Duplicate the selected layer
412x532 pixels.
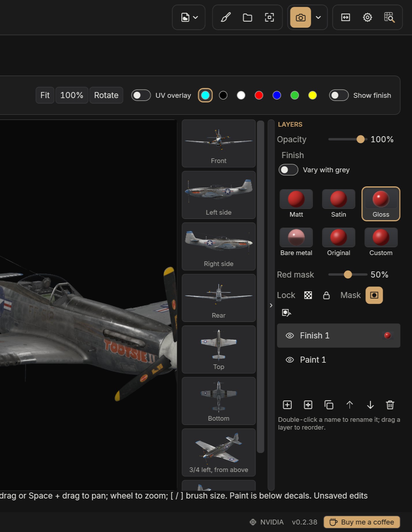[329, 405]
